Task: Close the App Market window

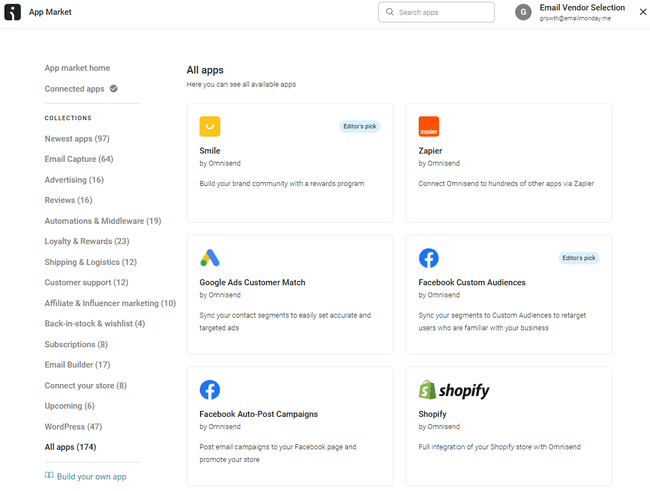Action: click(x=643, y=12)
